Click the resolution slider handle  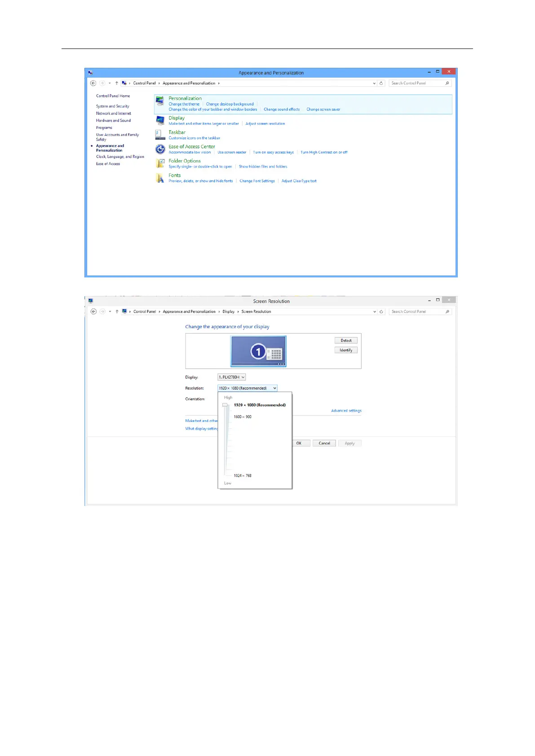(x=225, y=405)
